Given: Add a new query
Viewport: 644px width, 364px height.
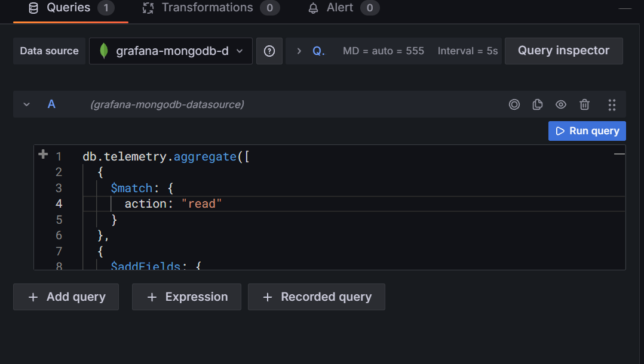Looking at the screenshot, I should (x=66, y=297).
